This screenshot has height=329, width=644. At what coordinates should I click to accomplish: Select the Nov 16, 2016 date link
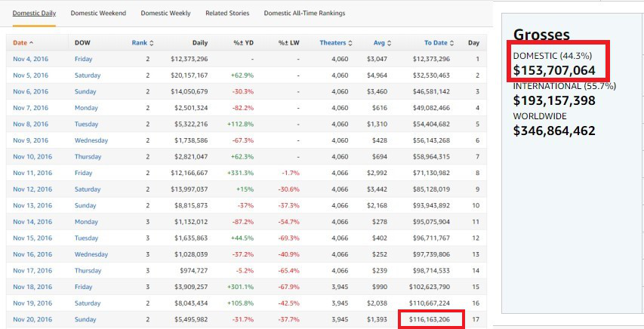tap(32, 254)
